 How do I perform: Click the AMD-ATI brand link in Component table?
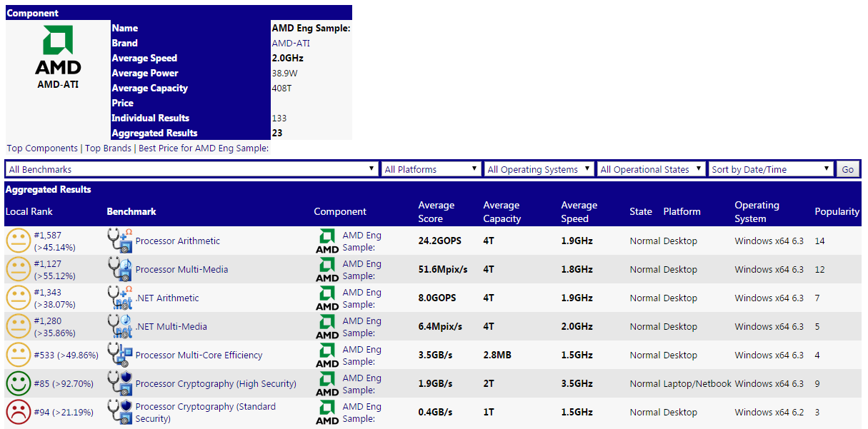pos(291,43)
